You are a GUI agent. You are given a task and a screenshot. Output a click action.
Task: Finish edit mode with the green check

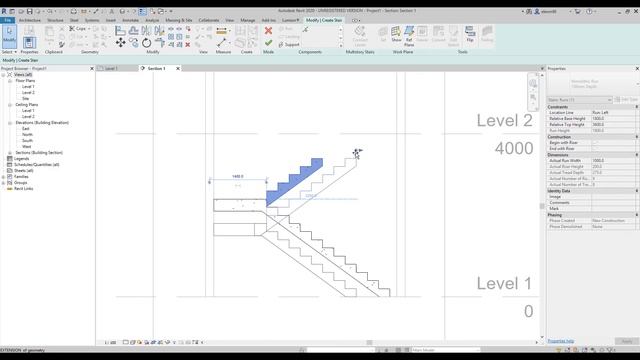[x=268, y=42]
